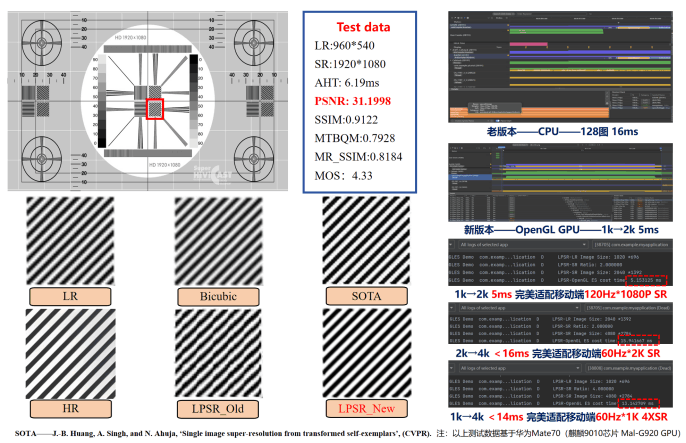686x443 pixels.
Task: Select 'LPSR-LR Image Size: 2040 *1392' log line
Action: [x=592, y=319]
